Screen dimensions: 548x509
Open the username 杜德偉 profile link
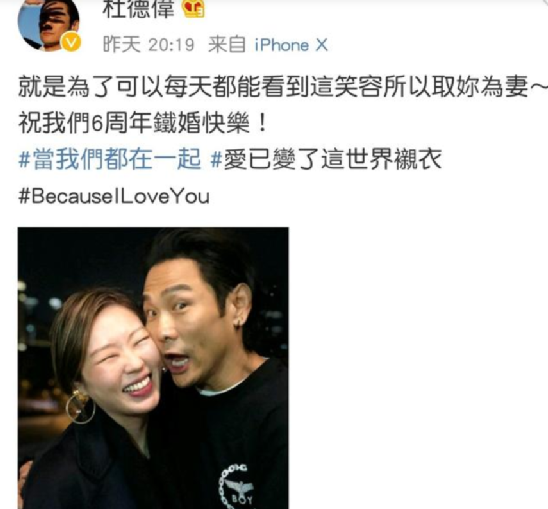click(x=138, y=9)
